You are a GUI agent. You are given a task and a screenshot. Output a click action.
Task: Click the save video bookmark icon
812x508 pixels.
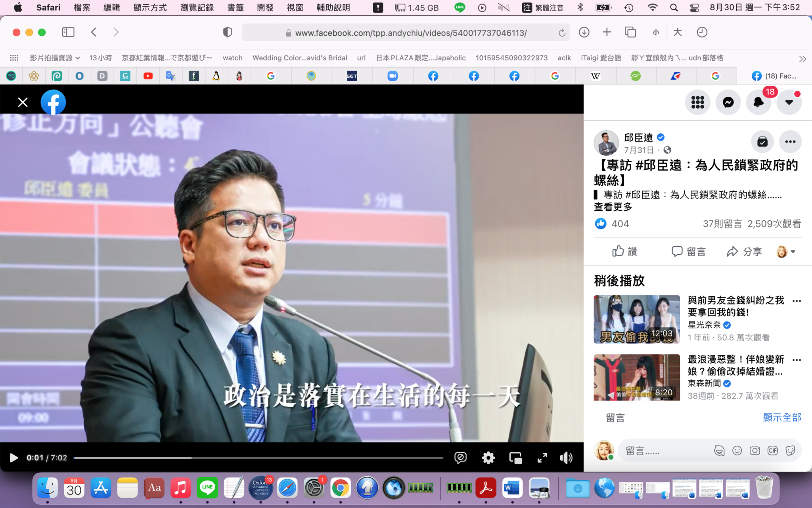point(762,142)
